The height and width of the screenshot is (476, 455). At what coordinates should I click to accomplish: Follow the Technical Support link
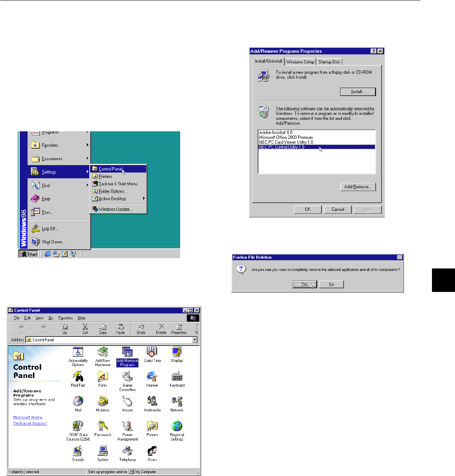coord(30,423)
